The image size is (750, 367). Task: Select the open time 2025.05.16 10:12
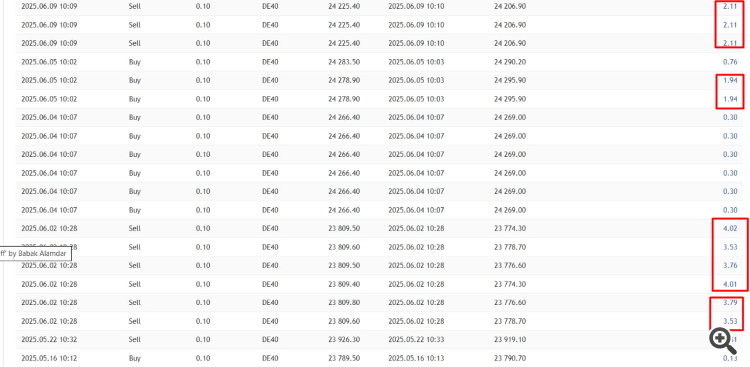tap(49, 358)
